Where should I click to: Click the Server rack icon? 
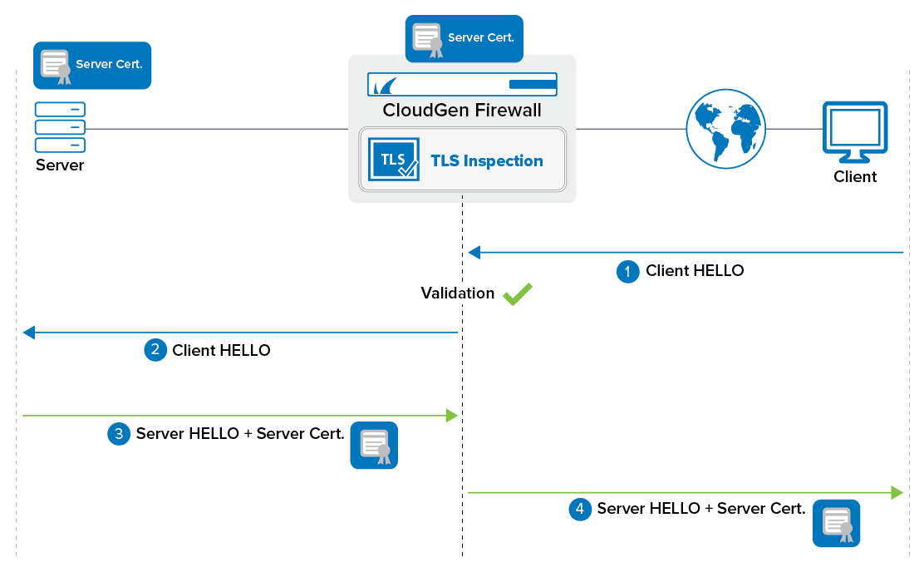point(60,127)
